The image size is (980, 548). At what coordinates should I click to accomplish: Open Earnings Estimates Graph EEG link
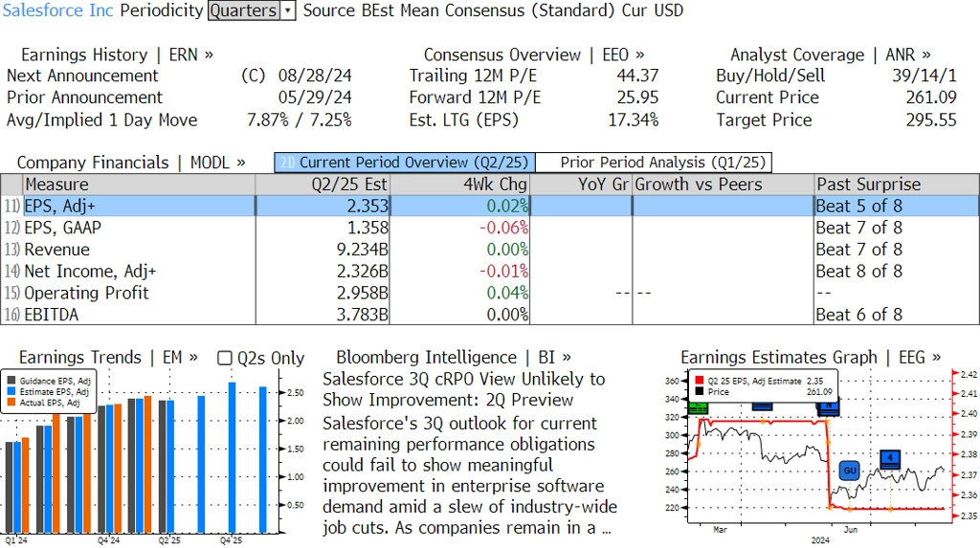pyautogui.click(x=811, y=358)
